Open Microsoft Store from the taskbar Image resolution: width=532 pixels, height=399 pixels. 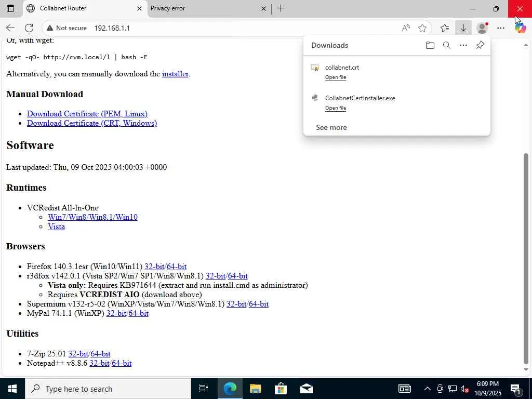pyautogui.click(x=281, y=389)
